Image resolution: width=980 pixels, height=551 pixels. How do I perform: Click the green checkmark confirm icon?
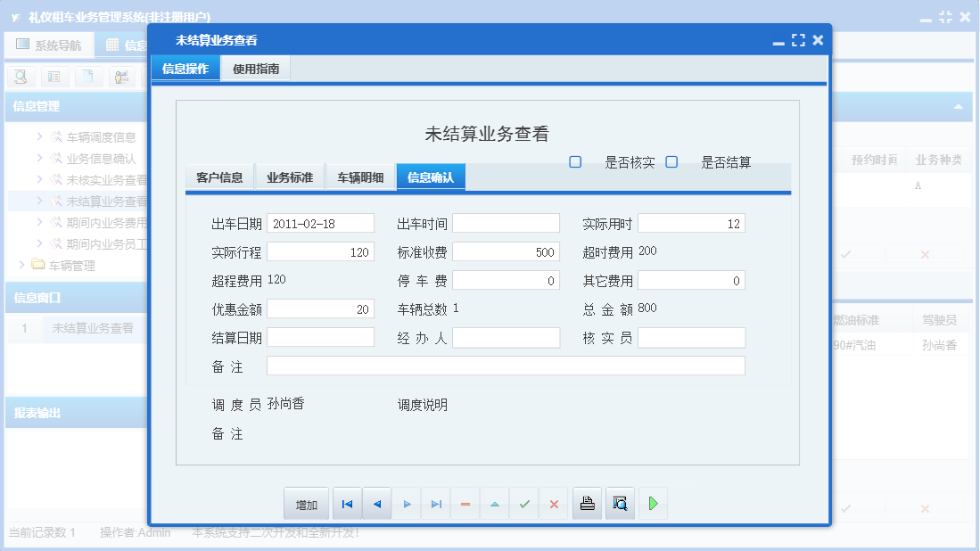pos(523,503)
